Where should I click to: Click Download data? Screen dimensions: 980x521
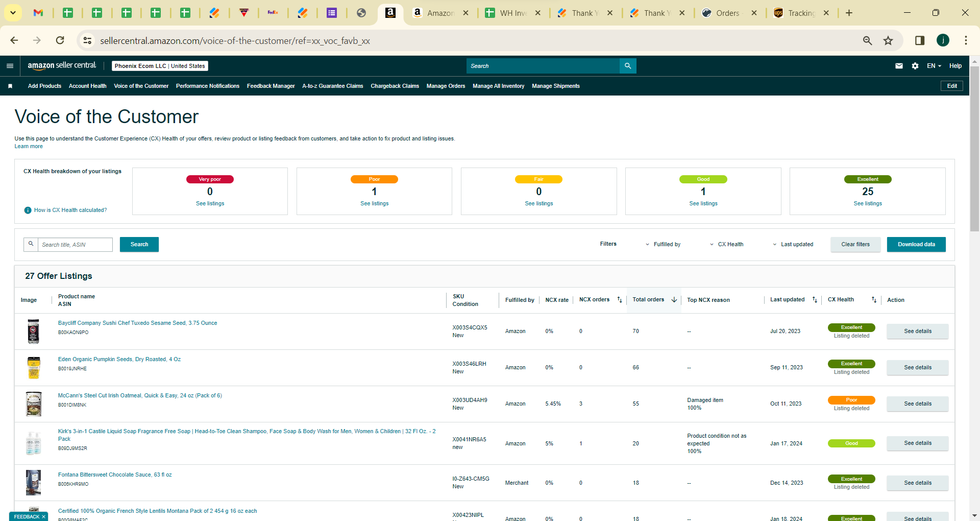coord(916,245)
